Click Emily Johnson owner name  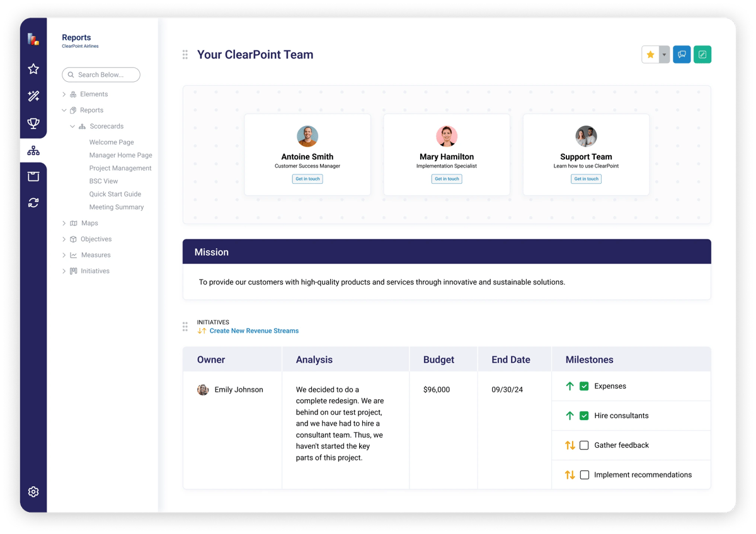coord(239,390)
